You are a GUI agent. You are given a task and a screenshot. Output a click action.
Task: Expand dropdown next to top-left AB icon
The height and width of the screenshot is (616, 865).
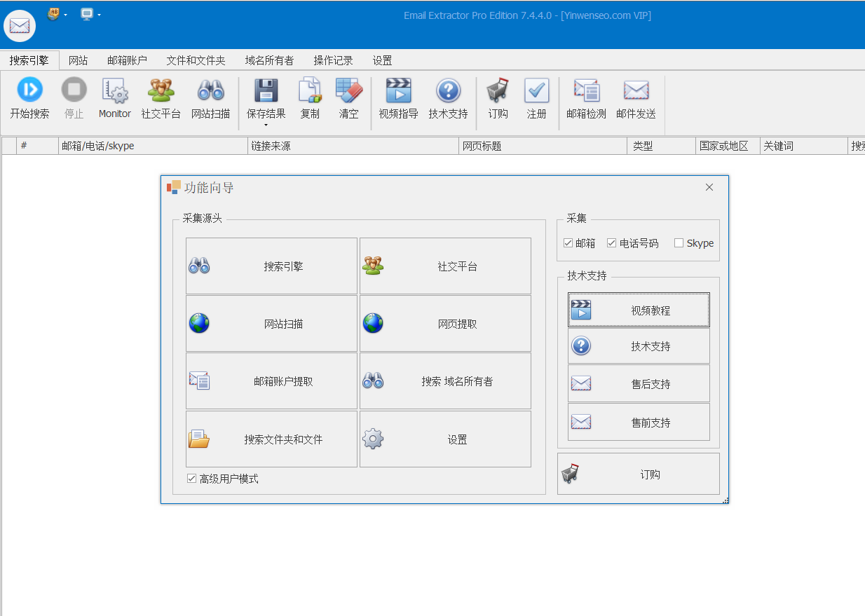pyautogui.click(x=65, y=15)
